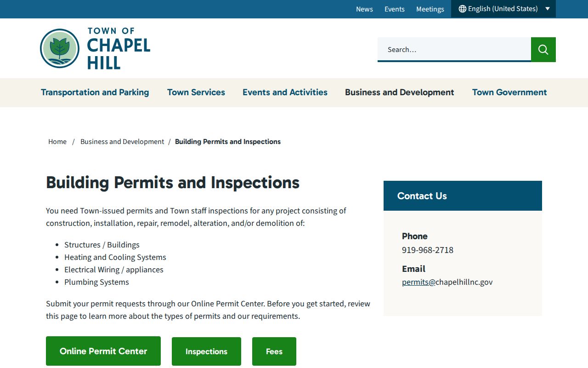588x368 pixels.
Task: Select the Business and Development menu
Action: coord(400,92)
